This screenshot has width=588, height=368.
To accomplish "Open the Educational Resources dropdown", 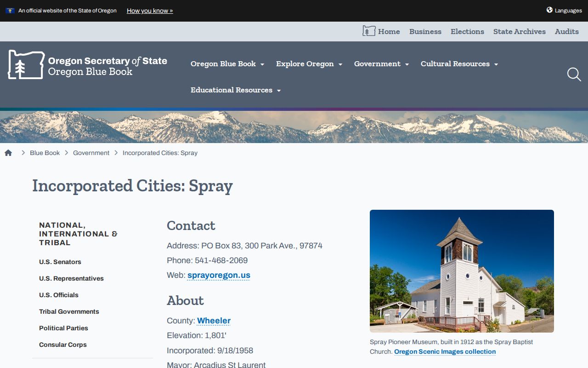I will [236, 90].
